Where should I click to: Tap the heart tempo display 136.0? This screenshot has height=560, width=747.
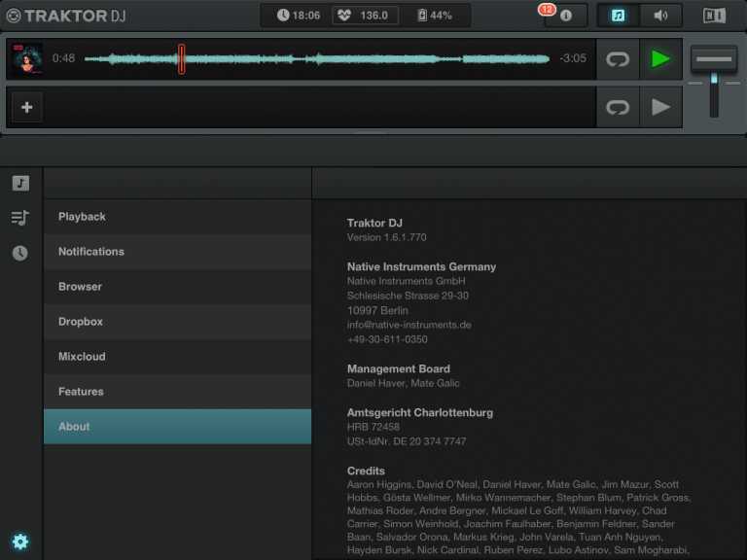(x=363, y=16)
